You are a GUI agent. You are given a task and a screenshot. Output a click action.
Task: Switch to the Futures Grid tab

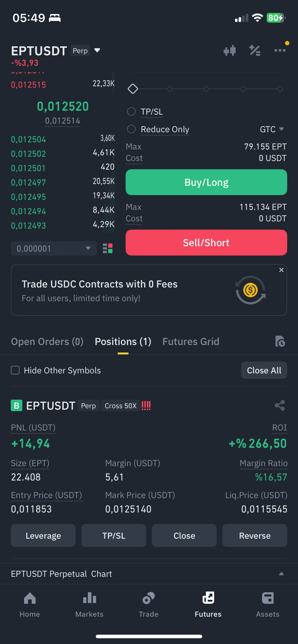click(191, 341)
